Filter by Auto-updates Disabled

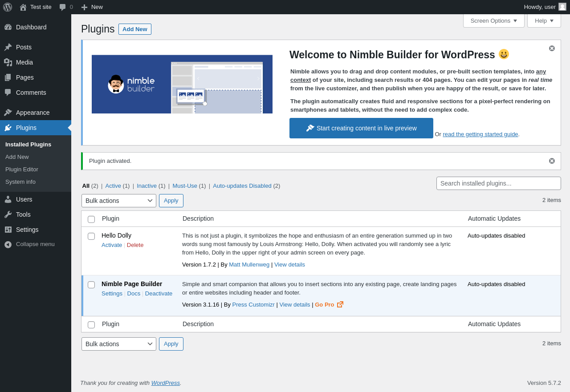pos(242,186)
